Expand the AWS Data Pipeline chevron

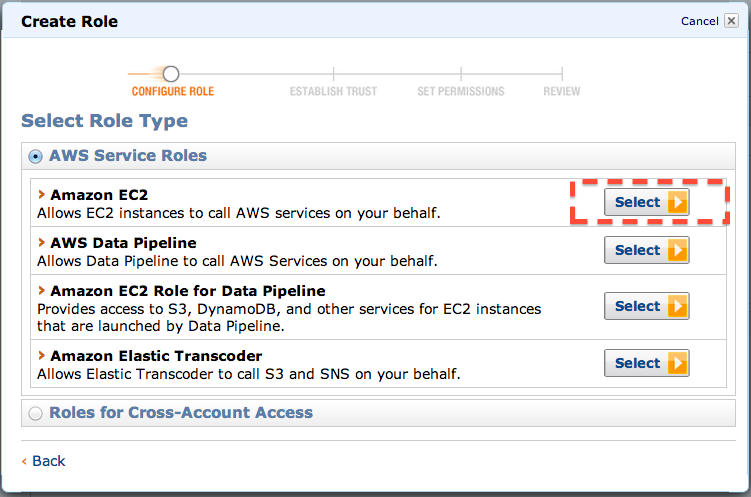point(42,242)
